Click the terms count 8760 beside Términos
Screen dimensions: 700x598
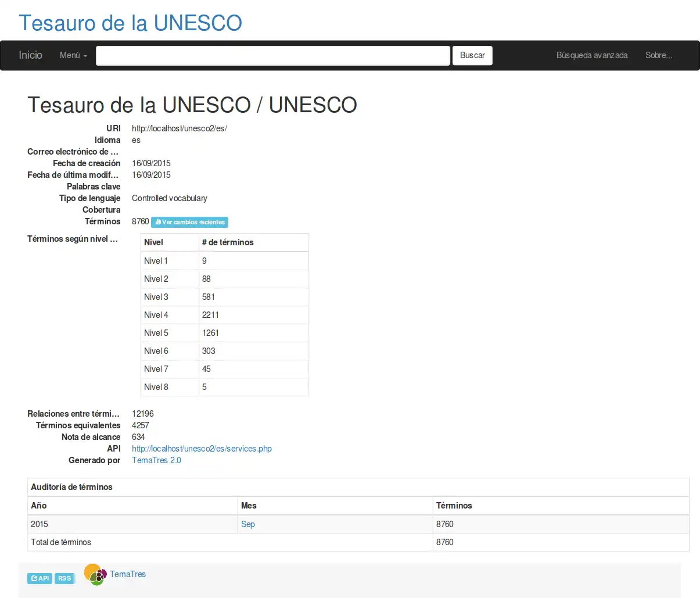pyautogui.click(x=141, y=221)
